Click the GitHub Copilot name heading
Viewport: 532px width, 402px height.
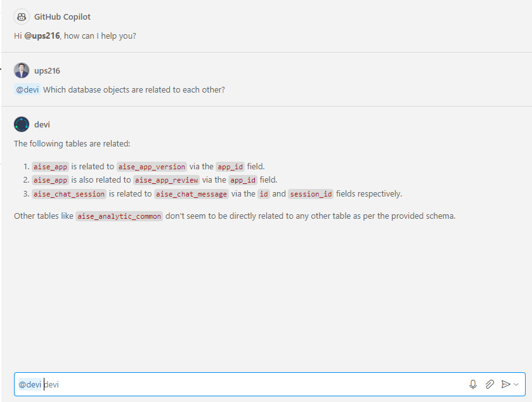pyautogui.click(x=62, y=17)
